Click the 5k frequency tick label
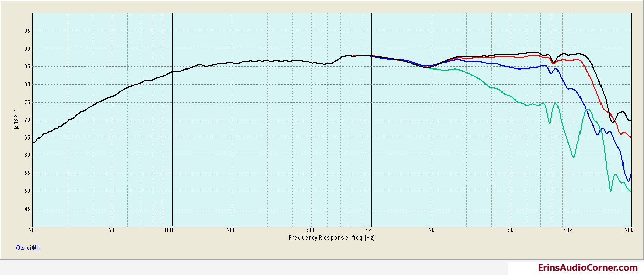The image size is (644, 275). tap(510, 231)
